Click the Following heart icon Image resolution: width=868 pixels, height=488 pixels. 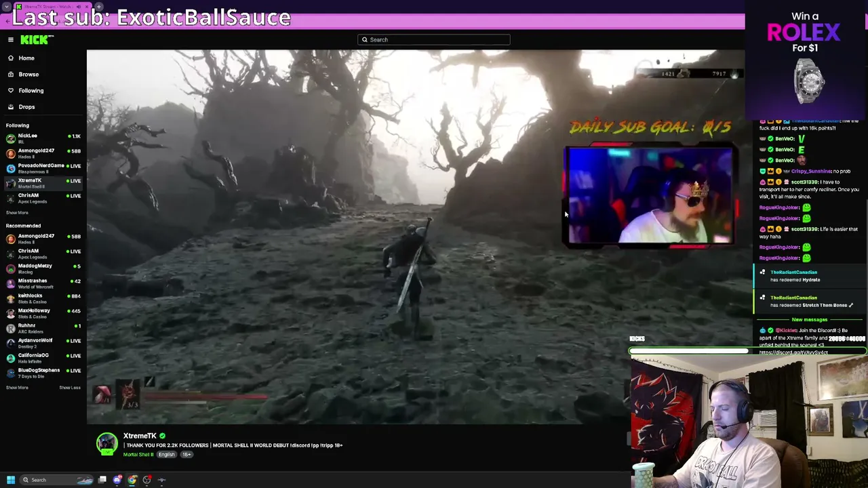(11, 91)
